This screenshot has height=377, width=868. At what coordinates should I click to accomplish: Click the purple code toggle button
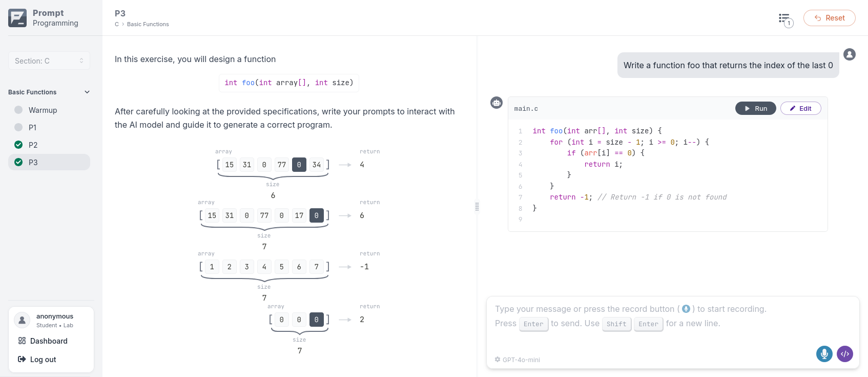(845, 354)
